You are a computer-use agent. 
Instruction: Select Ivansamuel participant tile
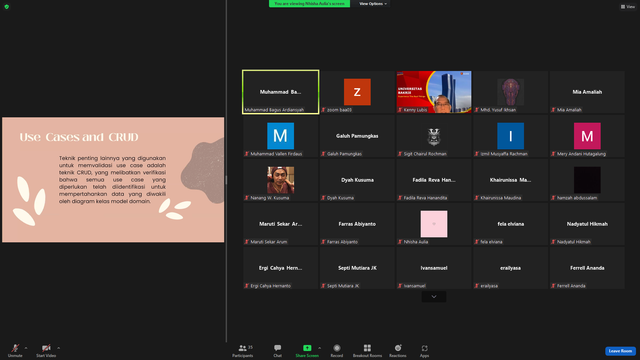[434, 268]
